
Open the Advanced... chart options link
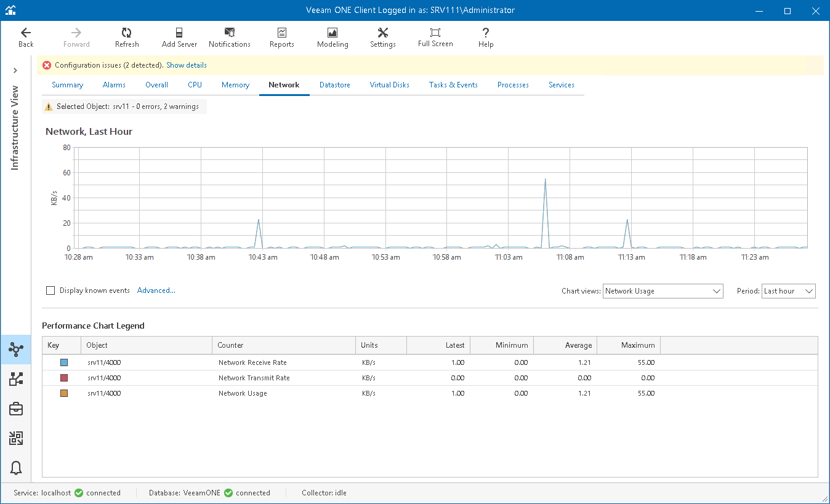pos(156,290)
